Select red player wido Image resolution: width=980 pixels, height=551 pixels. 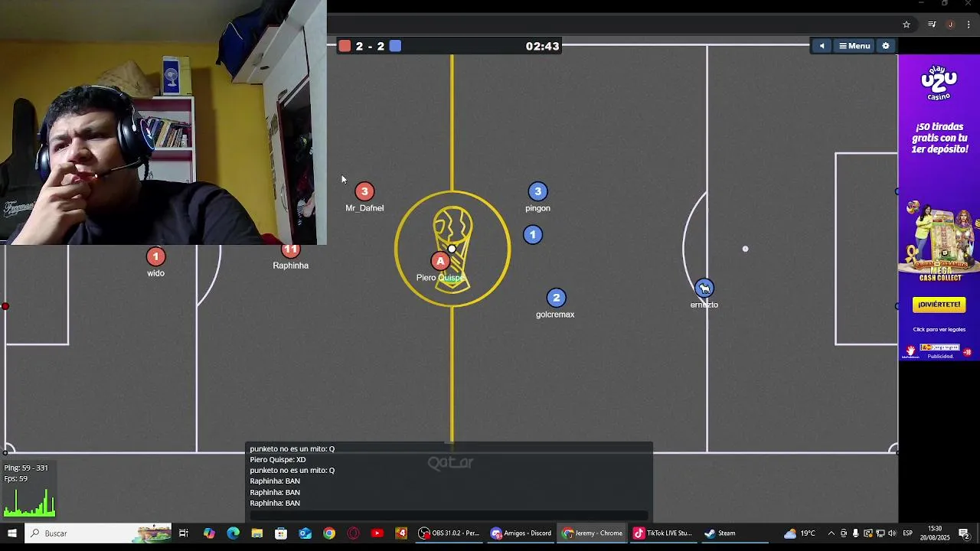(x=155, y=256)
